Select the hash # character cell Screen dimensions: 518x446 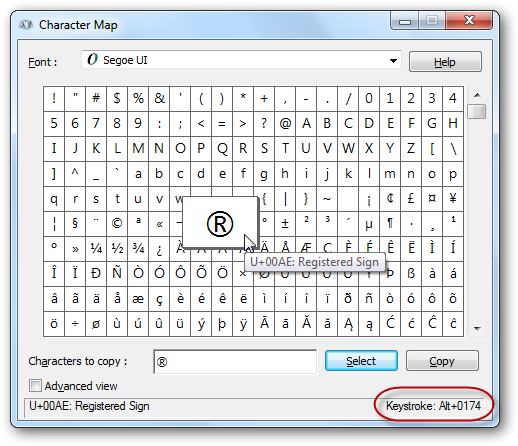pyautogui.click(x=96, y=99)
